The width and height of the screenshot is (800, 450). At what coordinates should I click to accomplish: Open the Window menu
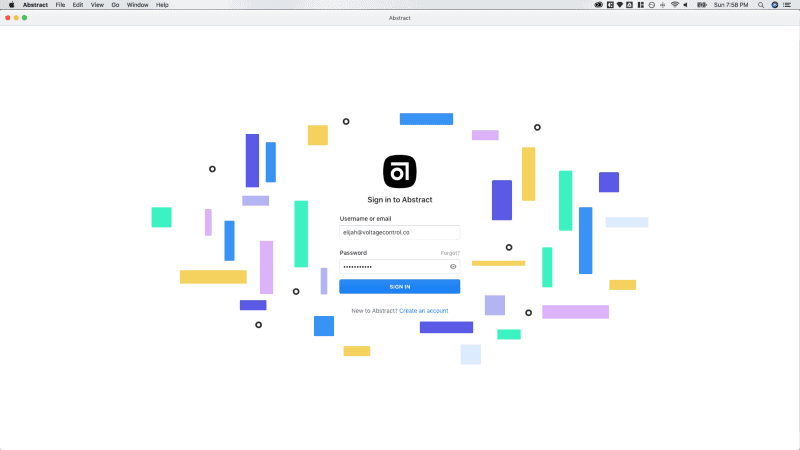pyautogui.click(x=137, y=5)
